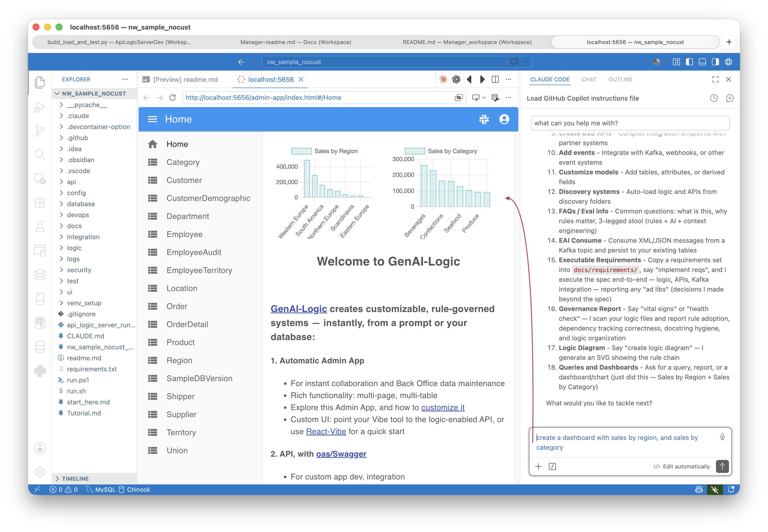Expand the security folder
The image size is (768, 532).
79,270
